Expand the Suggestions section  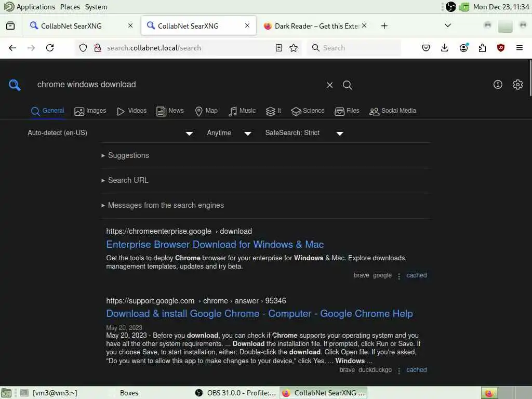coord(125,155)
